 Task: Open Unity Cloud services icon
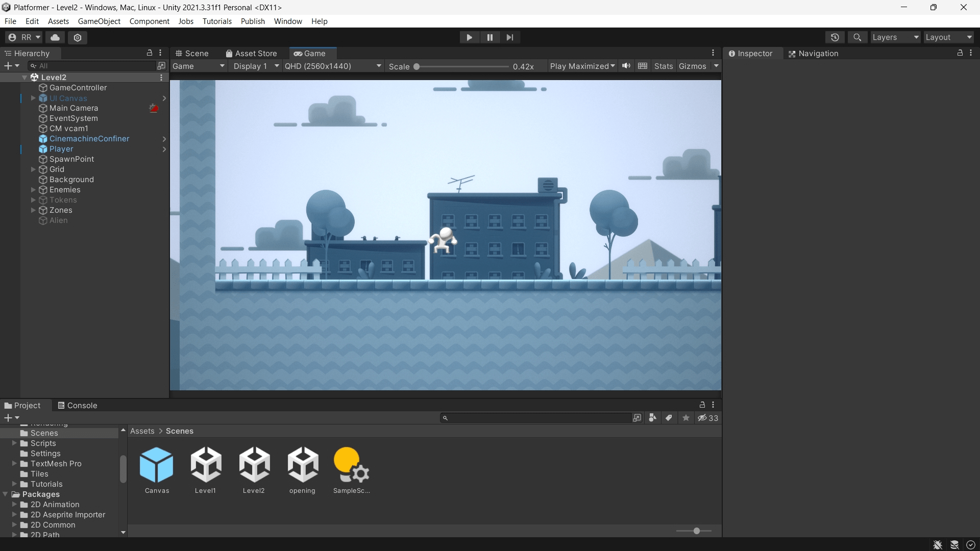(55, 37)
